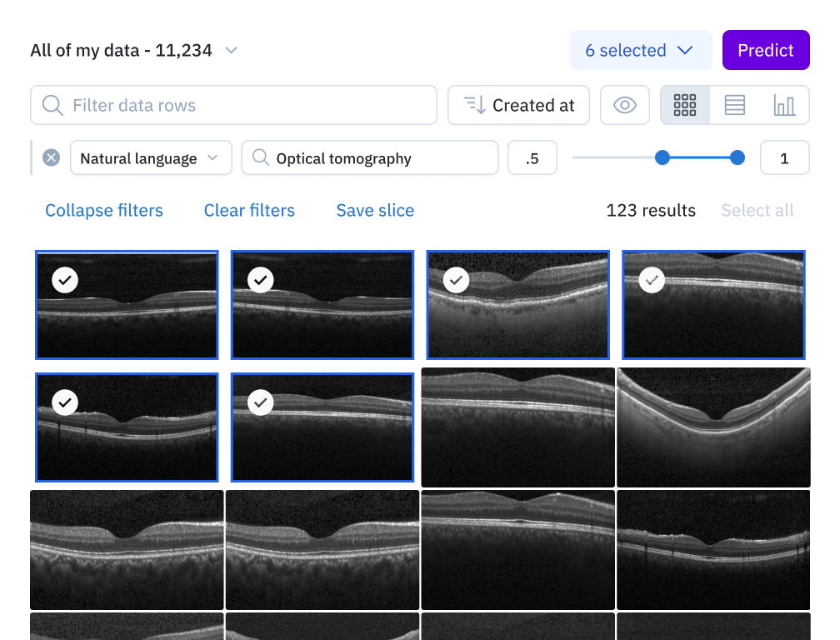Select the third image in third row
The image size is (840, 640).
click(x=518, y=550)
